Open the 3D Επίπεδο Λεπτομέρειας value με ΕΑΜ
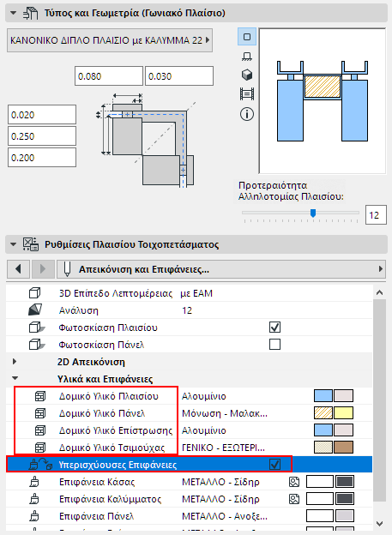 pyautogui.click(x=196, y=293)
